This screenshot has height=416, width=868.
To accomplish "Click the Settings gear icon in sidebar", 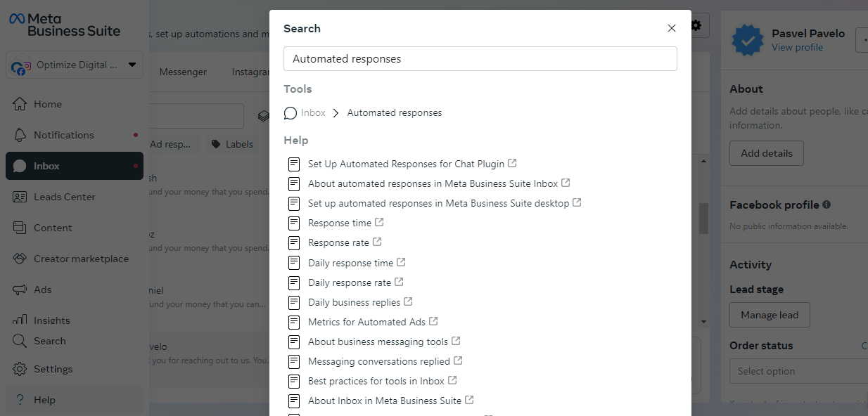I will (20, 369).
